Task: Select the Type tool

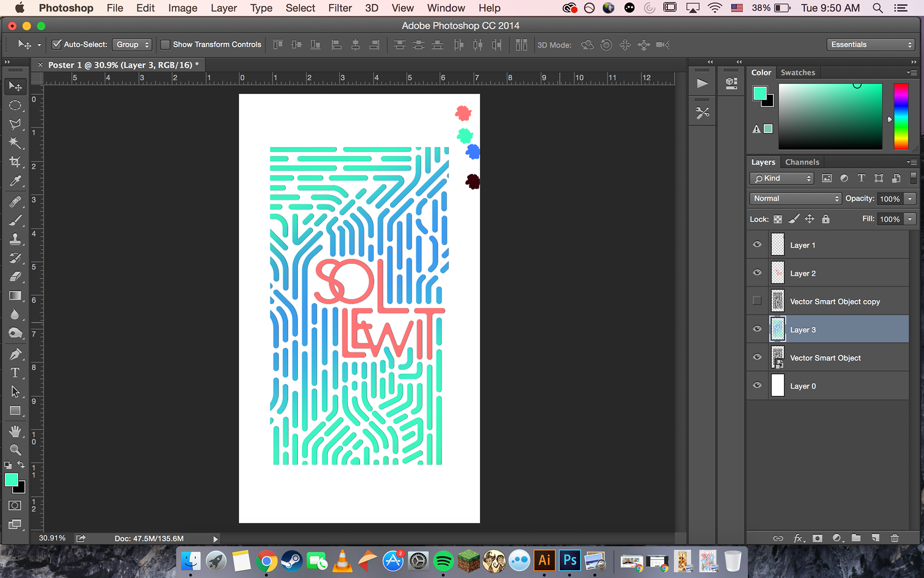Action: click(15, 373)
